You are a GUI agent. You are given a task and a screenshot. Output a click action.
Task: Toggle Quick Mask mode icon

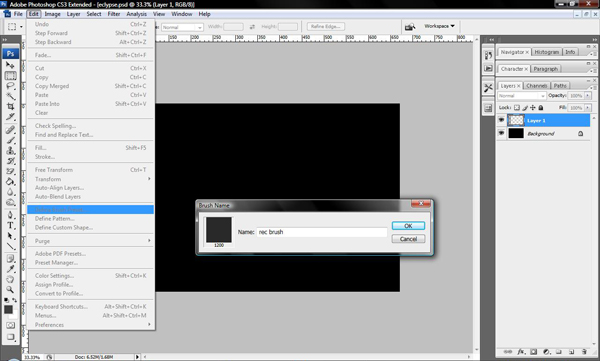[10, 325]
